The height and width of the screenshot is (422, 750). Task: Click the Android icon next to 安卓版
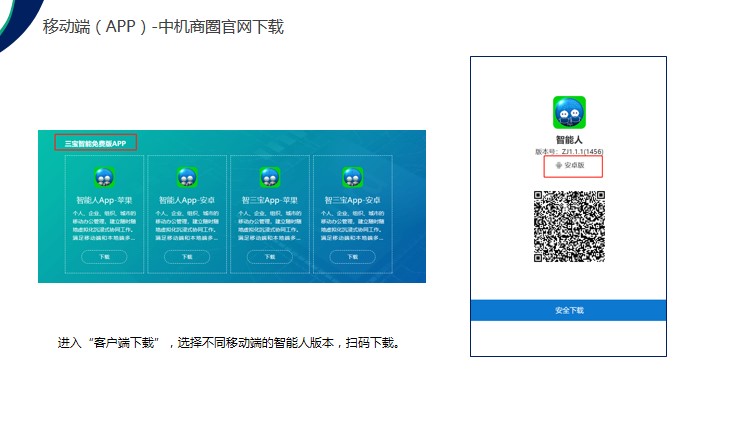click(x=558, y=166)
